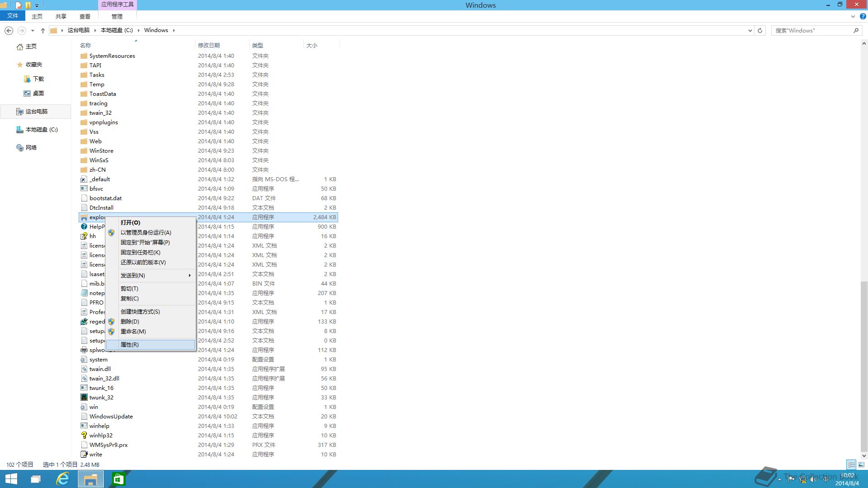
Task: Open the Manage (管理) ribbon tab
Action: [x=117, y=16]
